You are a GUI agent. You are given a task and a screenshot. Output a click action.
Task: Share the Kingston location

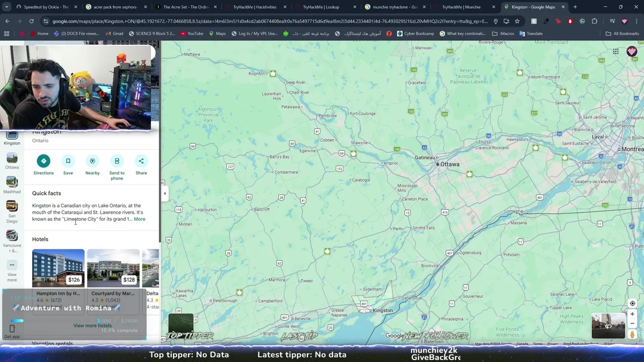click(141, 165)
